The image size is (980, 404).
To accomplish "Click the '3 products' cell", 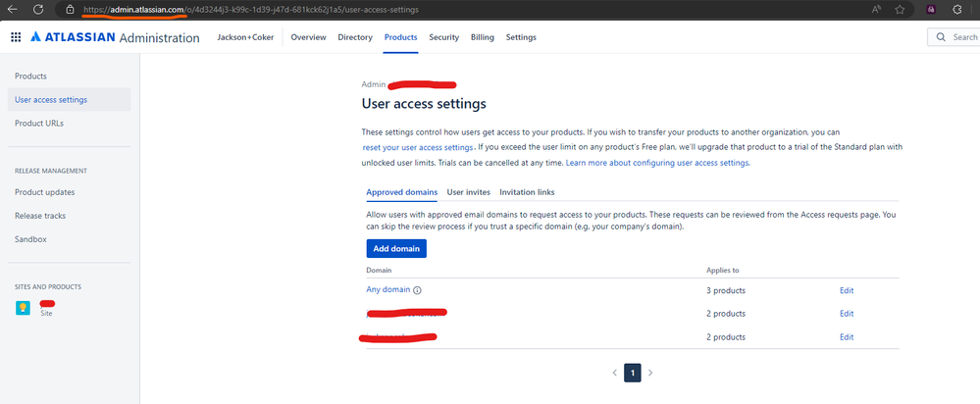I will click(726, 290).
